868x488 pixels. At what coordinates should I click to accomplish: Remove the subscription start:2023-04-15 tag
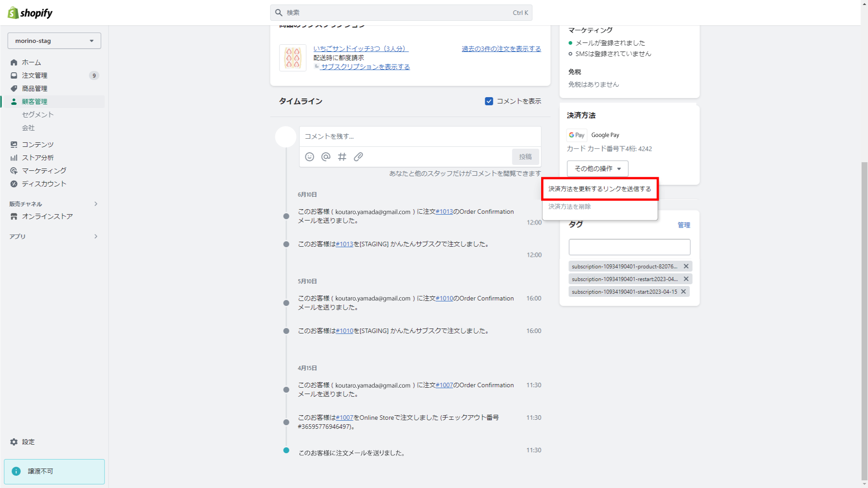click(683, 292)
